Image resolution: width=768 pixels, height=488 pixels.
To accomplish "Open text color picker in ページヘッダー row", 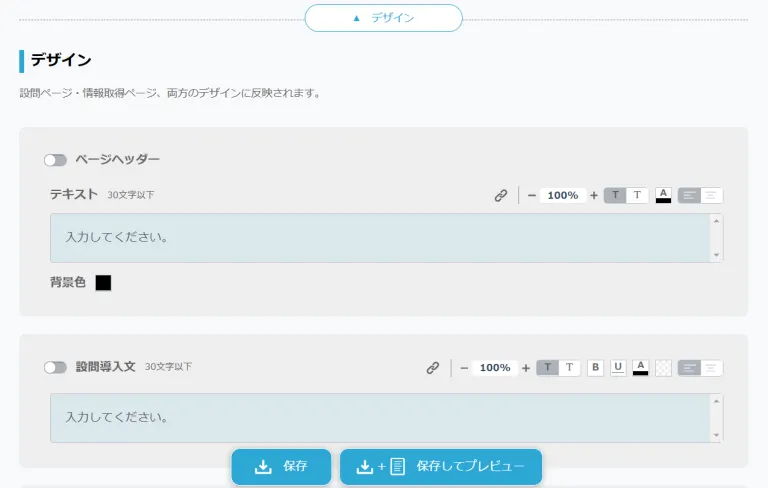I will (x=663, y=195).
